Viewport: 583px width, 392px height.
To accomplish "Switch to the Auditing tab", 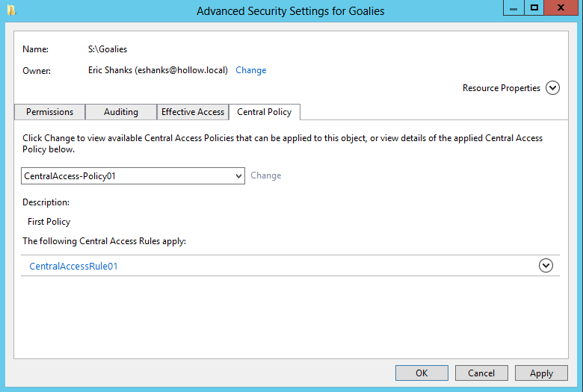I will pyautogui.click(x=121, y=112).
